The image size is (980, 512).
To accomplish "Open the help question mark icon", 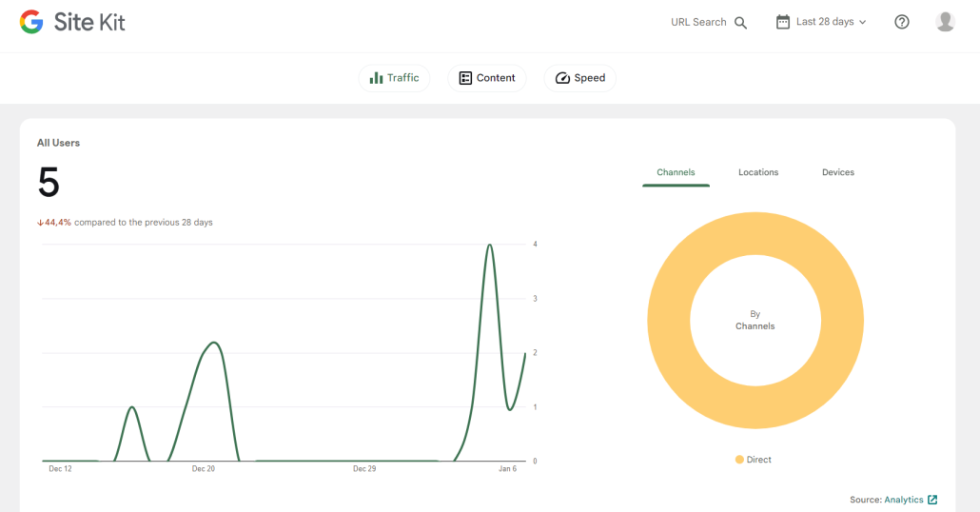I will 901,22.
